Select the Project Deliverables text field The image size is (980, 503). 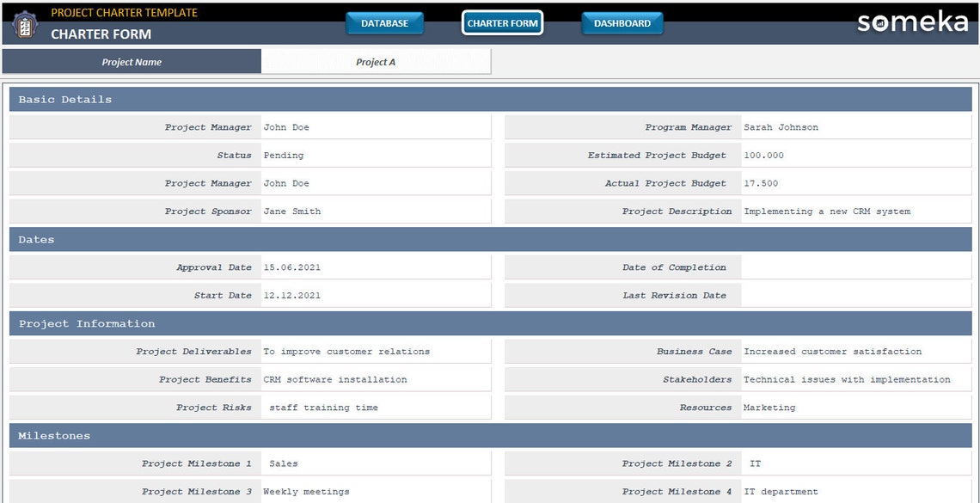[374, 351]
